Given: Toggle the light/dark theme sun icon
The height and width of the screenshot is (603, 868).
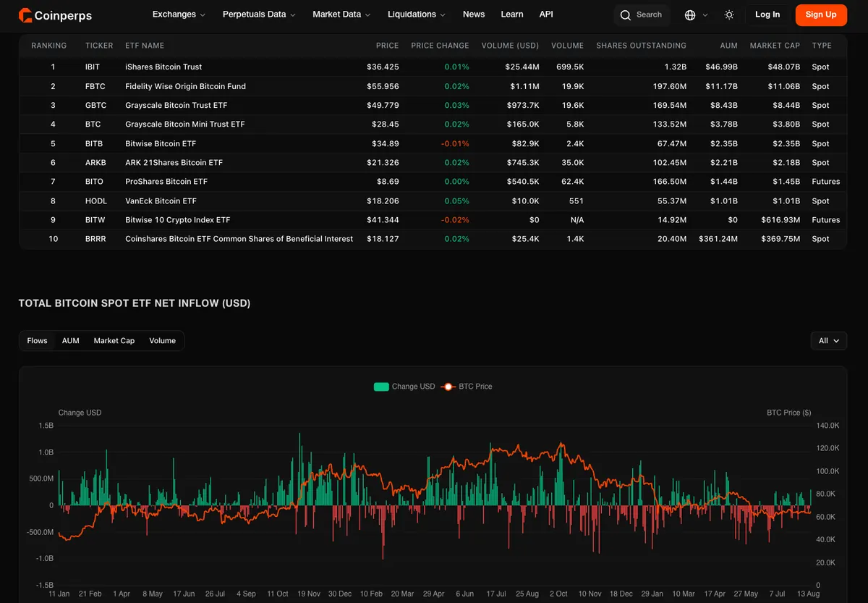Looking at the screenshot, I should [x=729, y=15].
